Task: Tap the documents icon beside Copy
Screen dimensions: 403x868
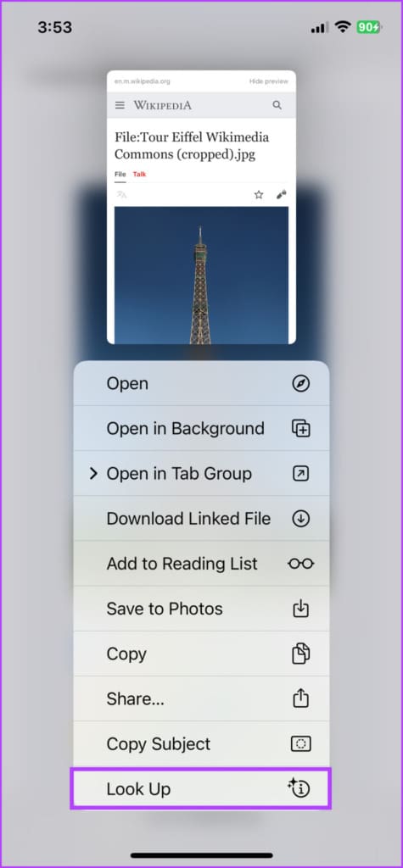Action: point(300,654)
